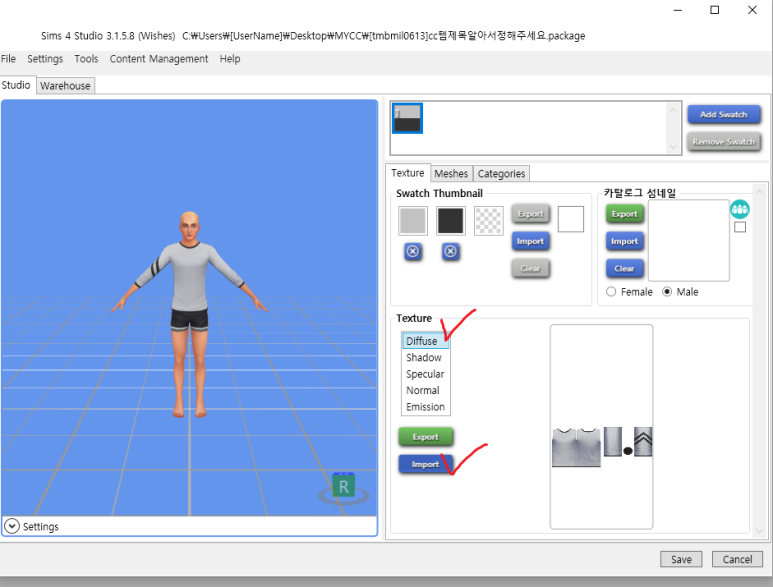
Task: Click the catalog thumbnail Import button
Action: coord(625,241)
